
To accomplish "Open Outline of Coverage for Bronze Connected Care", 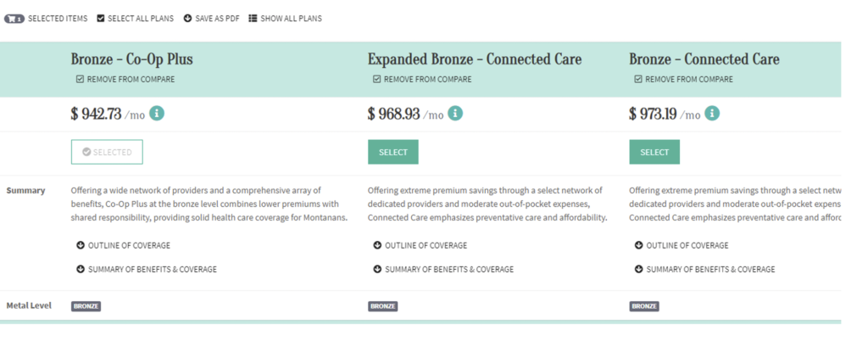I will tap(682, 245).
